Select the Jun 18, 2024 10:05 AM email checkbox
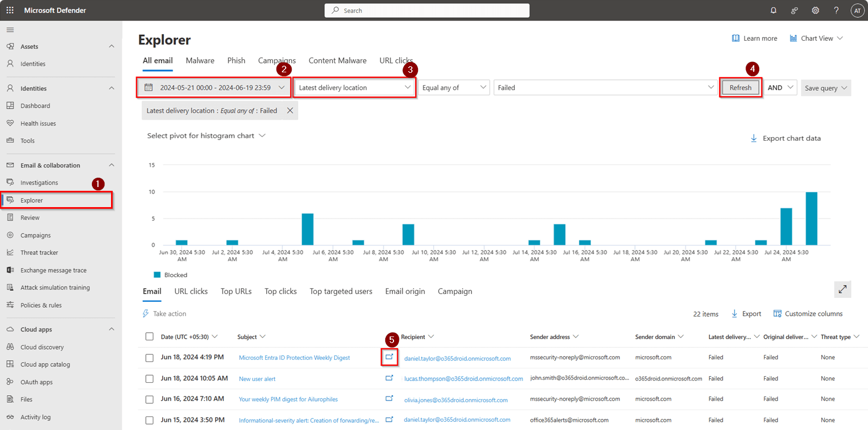The height and width of the screenshot is (430, 868). 150,378
